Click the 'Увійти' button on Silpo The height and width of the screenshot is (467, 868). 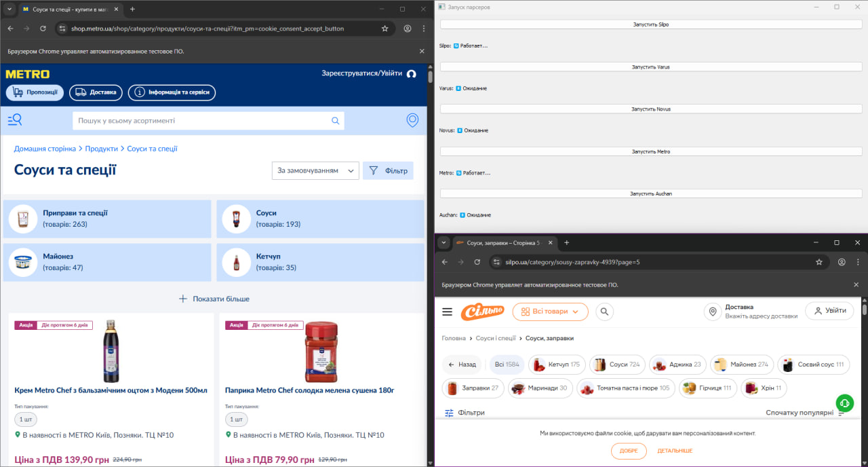click(x=829, y=311)
